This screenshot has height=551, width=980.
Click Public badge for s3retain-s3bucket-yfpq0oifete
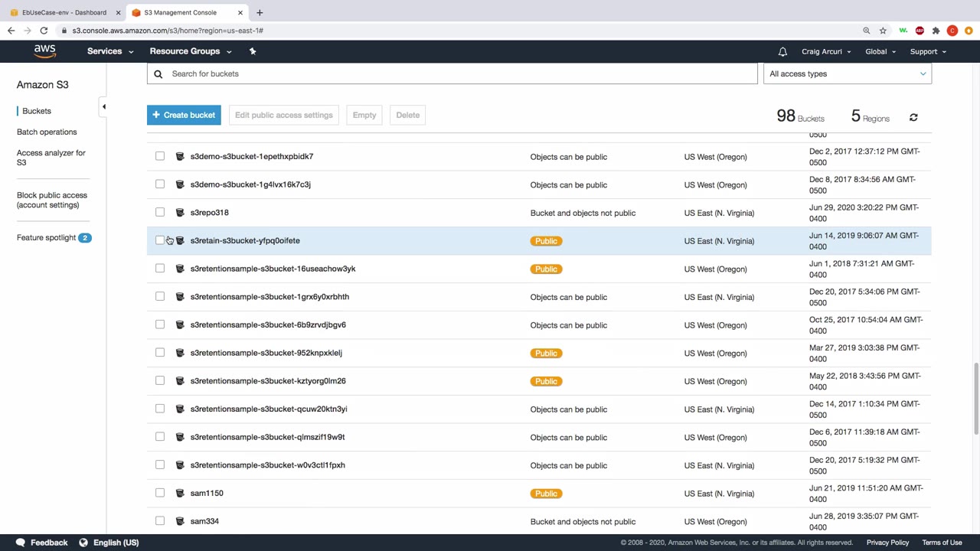tap(546, 241)
